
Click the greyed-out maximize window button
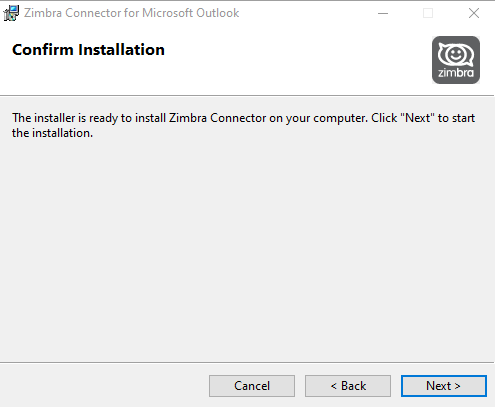coord(428,13)
